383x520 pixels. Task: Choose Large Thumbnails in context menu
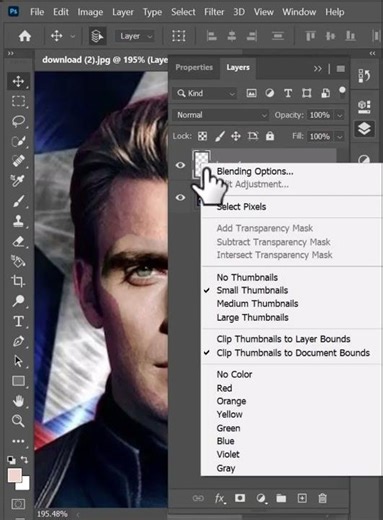coord(252,317)
